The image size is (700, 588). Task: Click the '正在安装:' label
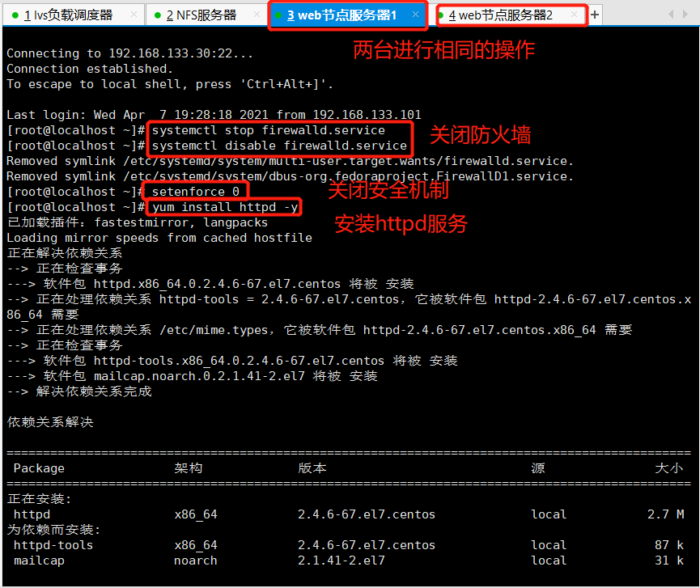(x=39, y=499)
